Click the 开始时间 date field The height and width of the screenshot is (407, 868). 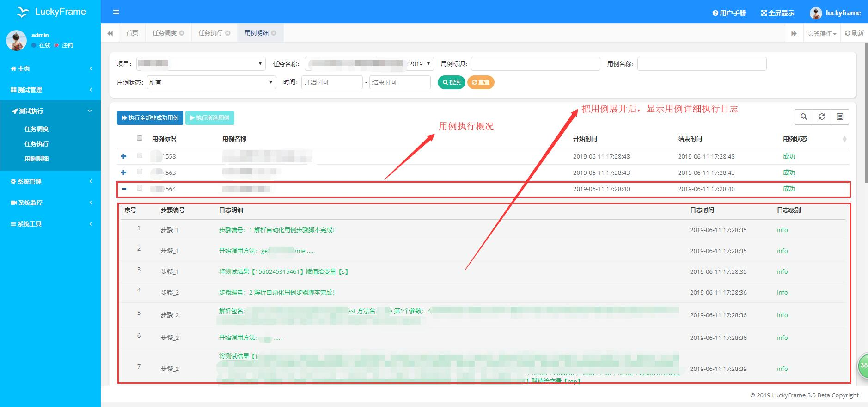click(x=332, y=82)
